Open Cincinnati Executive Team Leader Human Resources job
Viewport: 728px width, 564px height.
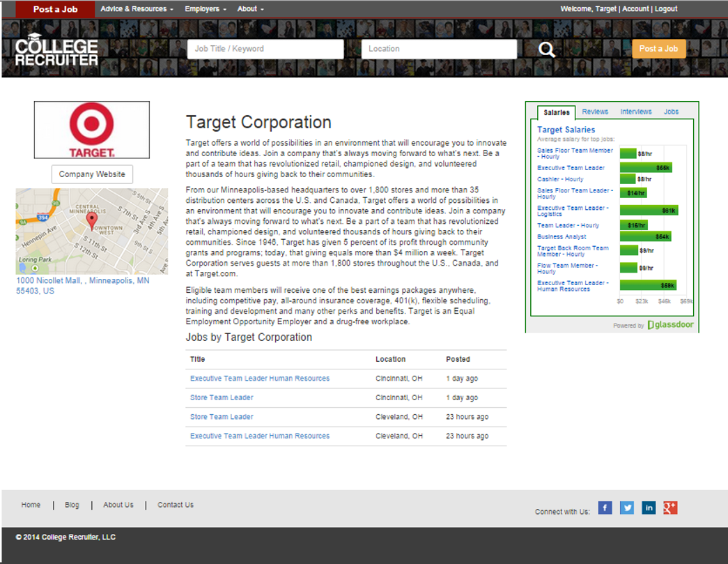point(260,379)
